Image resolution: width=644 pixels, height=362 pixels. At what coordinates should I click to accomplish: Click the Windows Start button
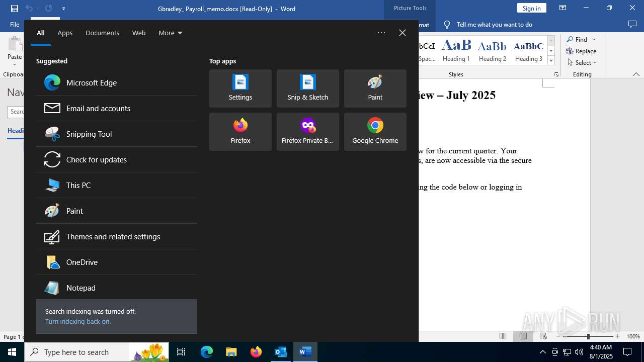click(12, 352)
